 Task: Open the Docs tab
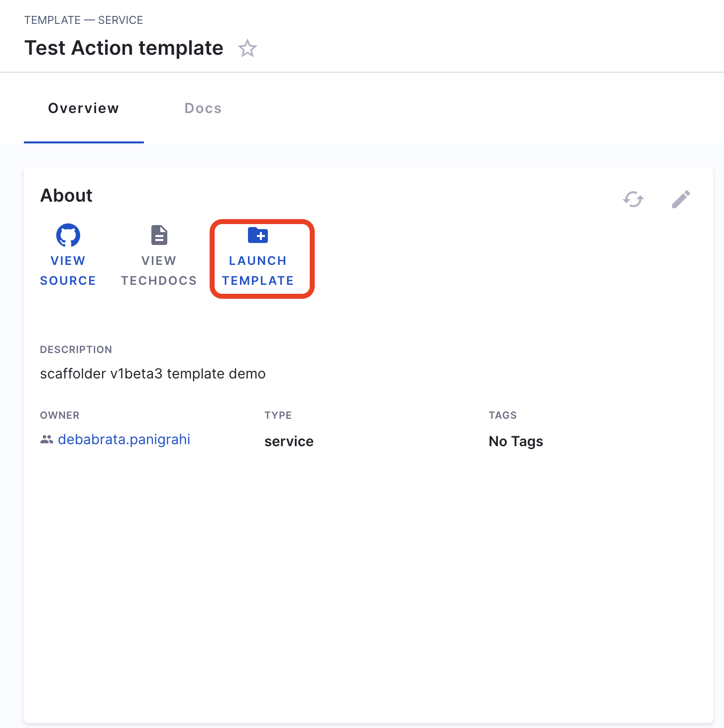(x=203, y=109)
